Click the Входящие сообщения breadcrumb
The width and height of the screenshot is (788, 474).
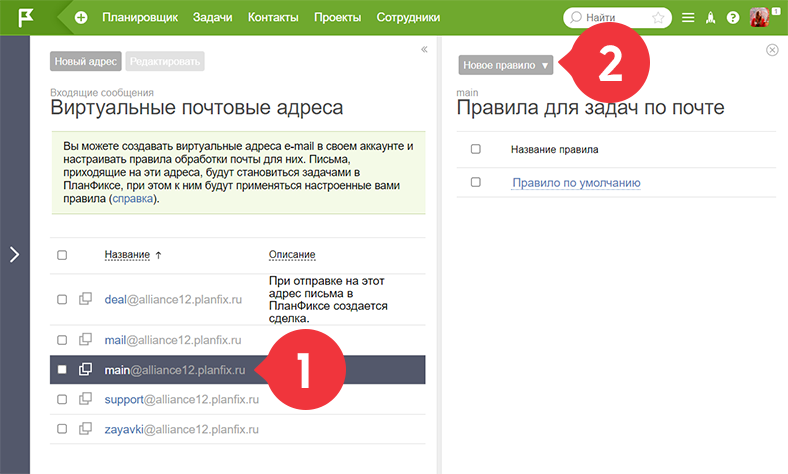[x=102, y=92]
